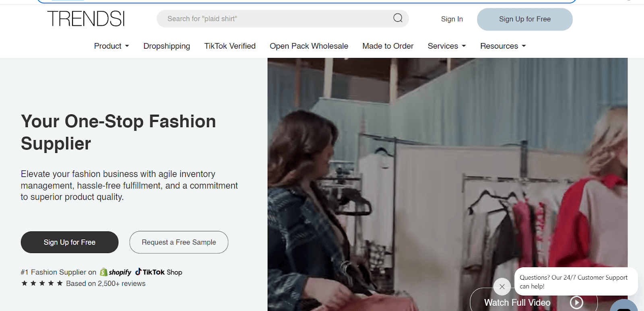This screenshot has width=644, height=311.
Task: Expand the Services dropdown menu
Action: pyautogui.click(x=447, y=46)
